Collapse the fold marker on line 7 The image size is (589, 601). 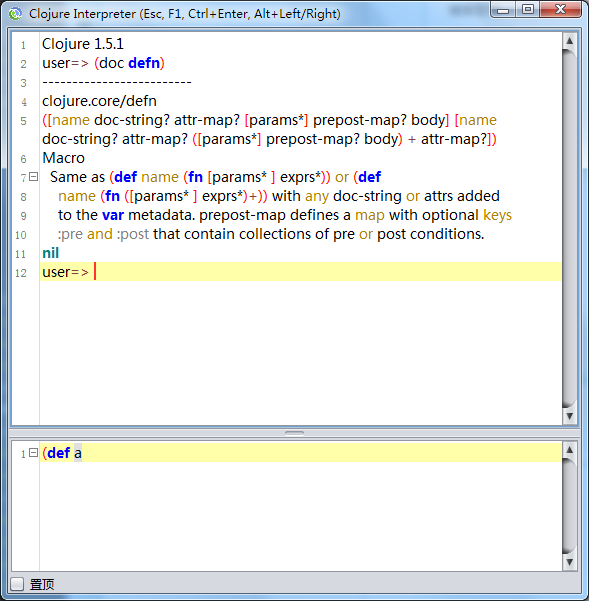34,177
